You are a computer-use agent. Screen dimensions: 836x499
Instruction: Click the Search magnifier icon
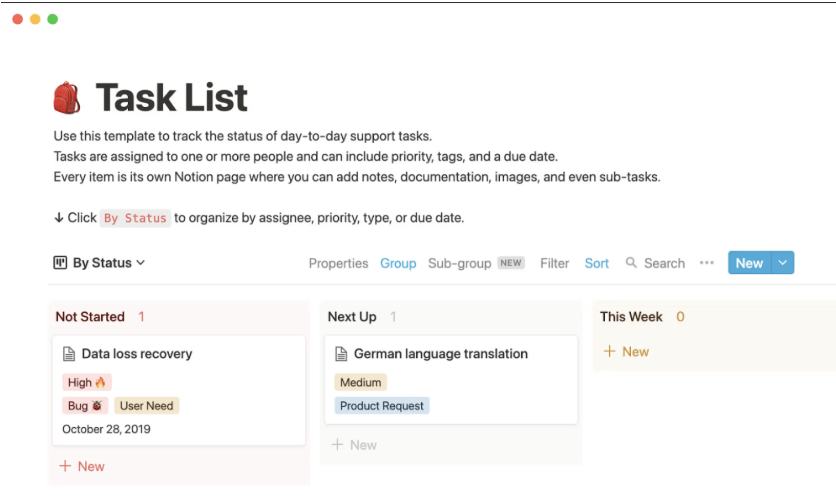point(631,262)
